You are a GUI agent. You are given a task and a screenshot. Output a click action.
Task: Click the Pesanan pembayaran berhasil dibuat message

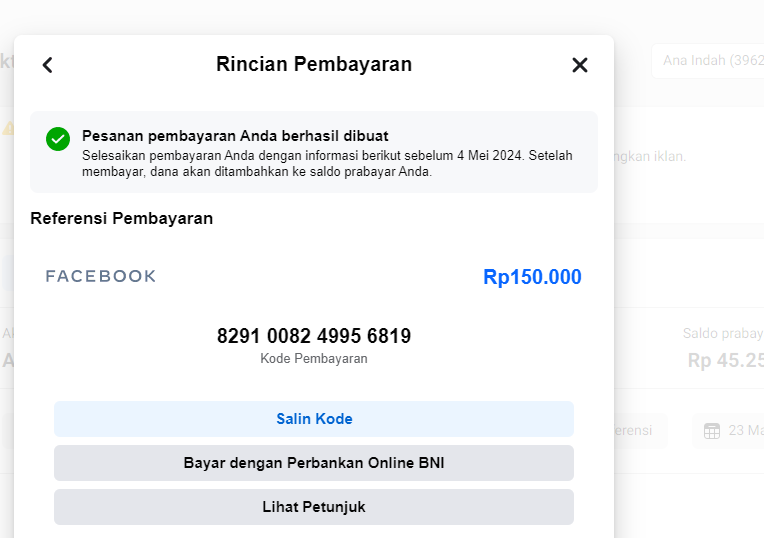(235, 136)
